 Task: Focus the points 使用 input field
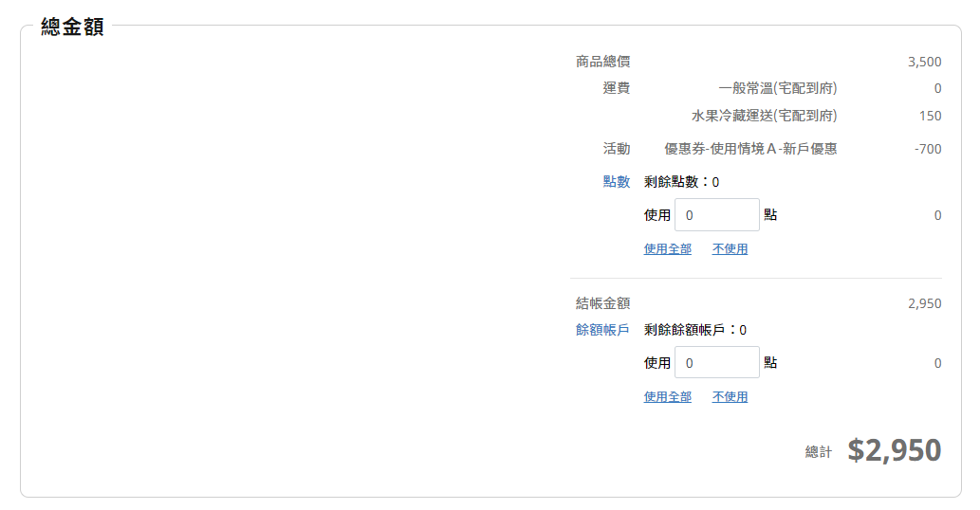coord(716,215)
